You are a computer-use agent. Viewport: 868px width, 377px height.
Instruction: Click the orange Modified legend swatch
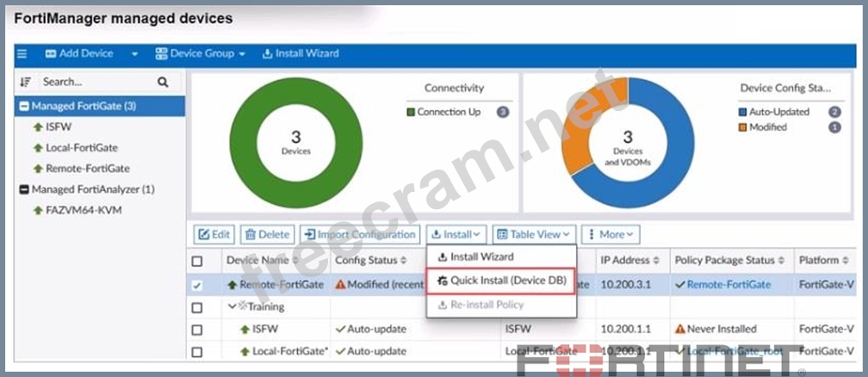click(742, 127)
